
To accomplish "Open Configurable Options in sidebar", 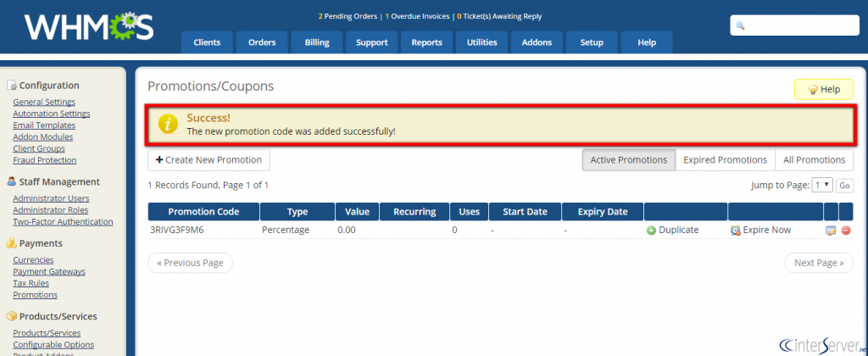I will pos(53,344).
